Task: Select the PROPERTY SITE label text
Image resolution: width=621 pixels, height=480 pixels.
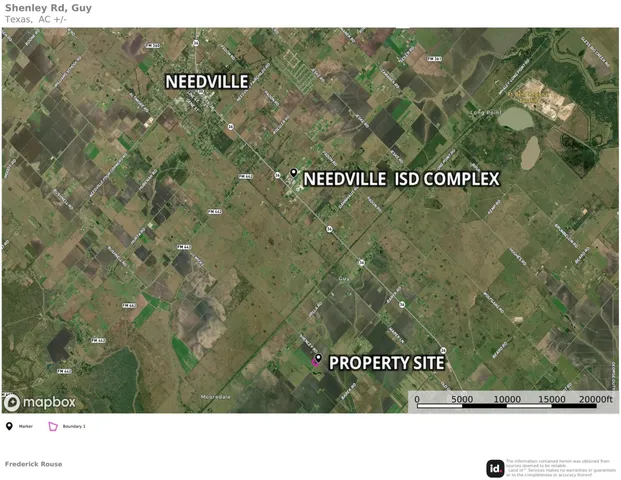Action: (x=387, y=363)
